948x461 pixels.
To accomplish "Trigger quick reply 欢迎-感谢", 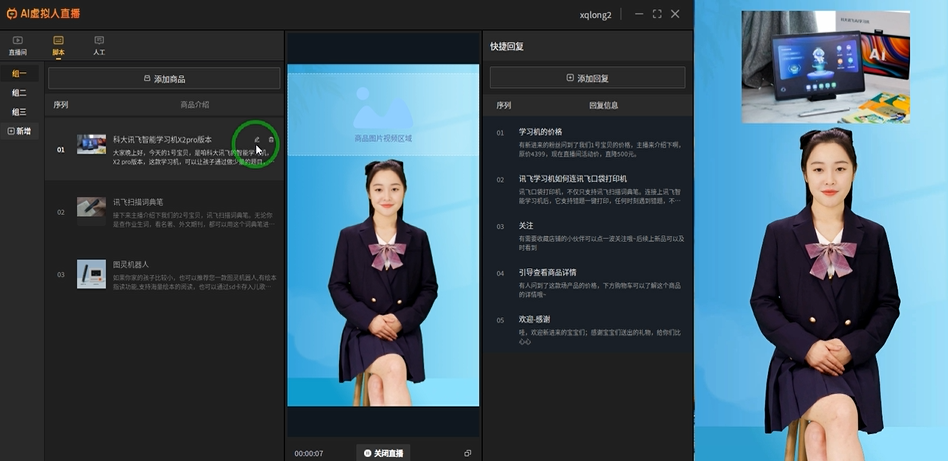I will click(x=588, y=330).
